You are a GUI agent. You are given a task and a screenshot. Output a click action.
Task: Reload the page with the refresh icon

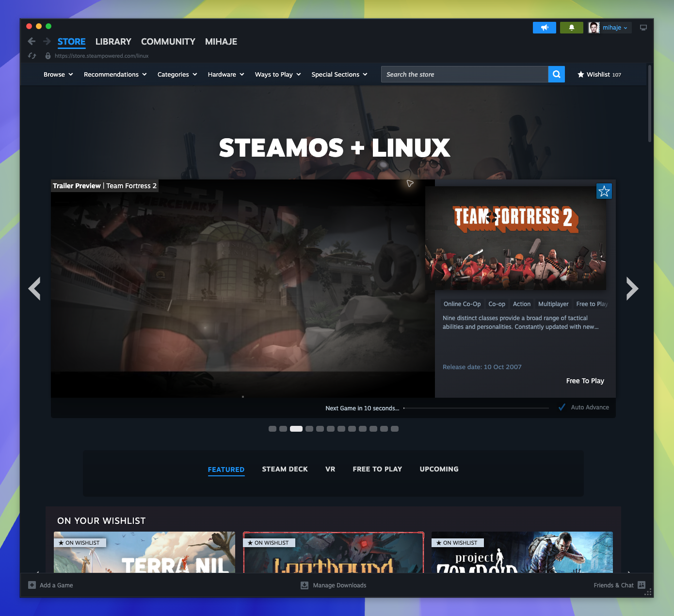click(x=32, y=56)
